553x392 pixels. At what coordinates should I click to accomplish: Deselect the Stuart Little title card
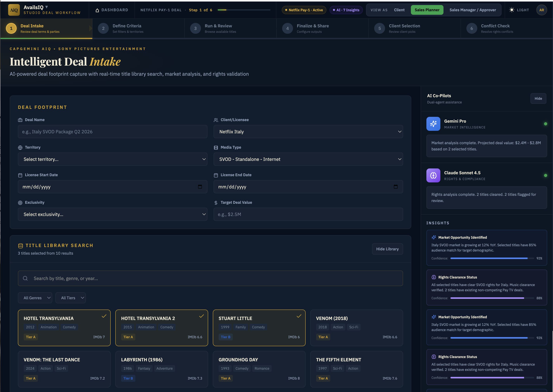259,328
